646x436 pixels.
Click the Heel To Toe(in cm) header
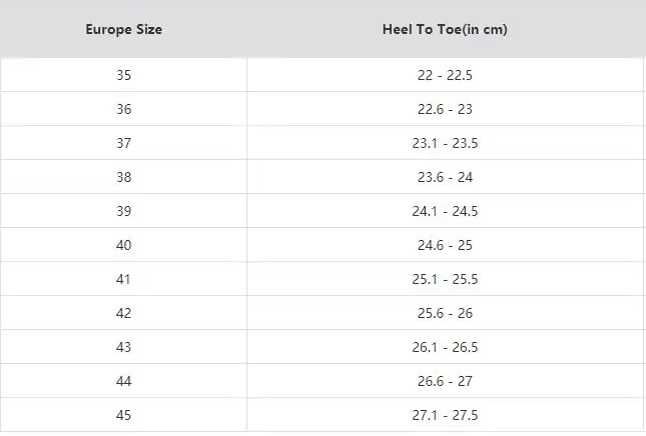click(x=444, y=29)
